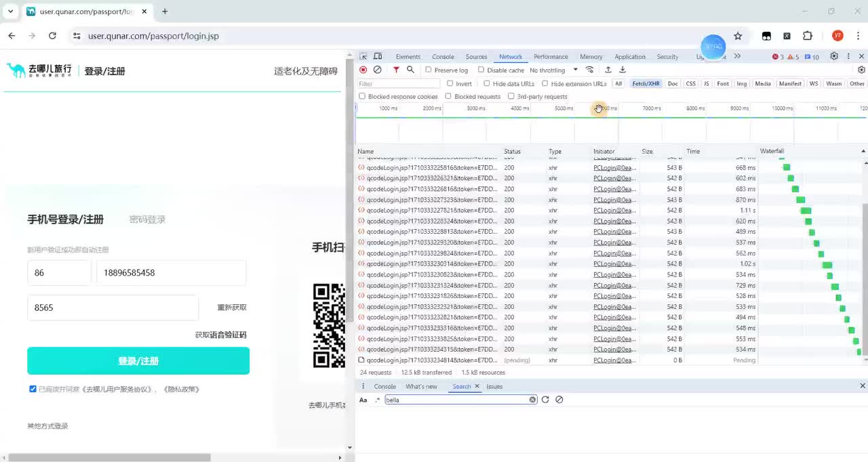Image resolution: width=868 pixels, height=462 pixels.
Task: Toggle the network filter funnel icon
Action: [x=396, y=70]
